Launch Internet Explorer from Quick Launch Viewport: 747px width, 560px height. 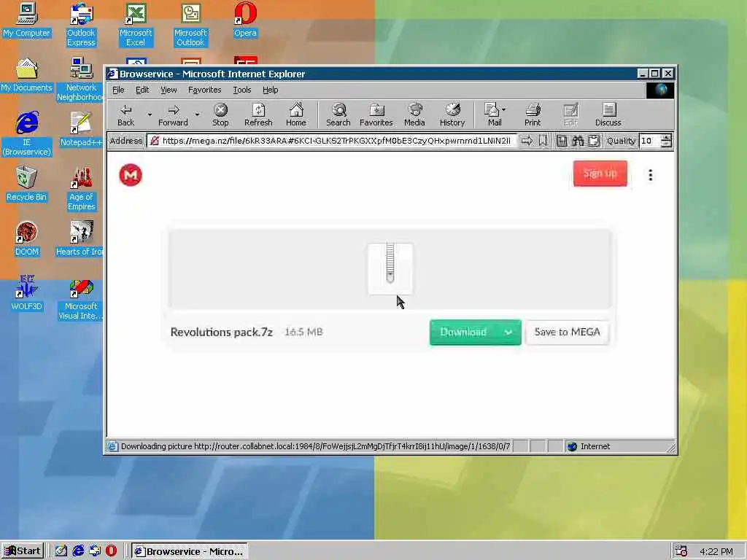[78, 551]
